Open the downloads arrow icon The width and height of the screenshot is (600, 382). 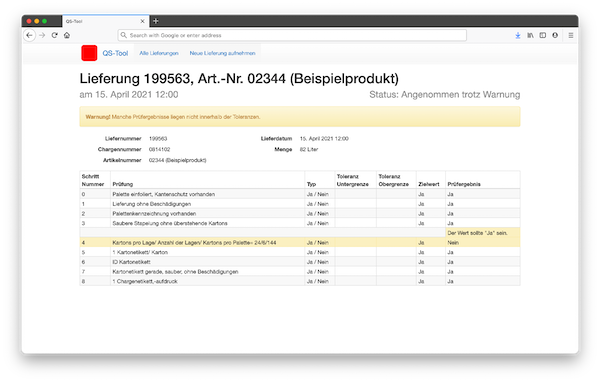(x=518, y=35)
